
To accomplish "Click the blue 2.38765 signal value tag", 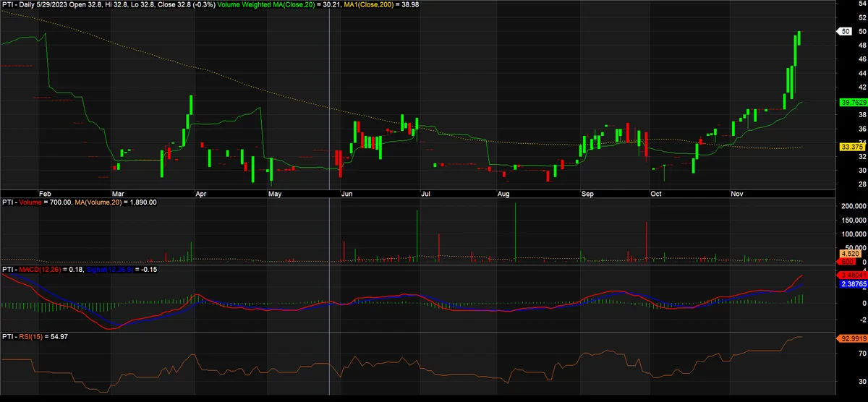I will (852, 285).
